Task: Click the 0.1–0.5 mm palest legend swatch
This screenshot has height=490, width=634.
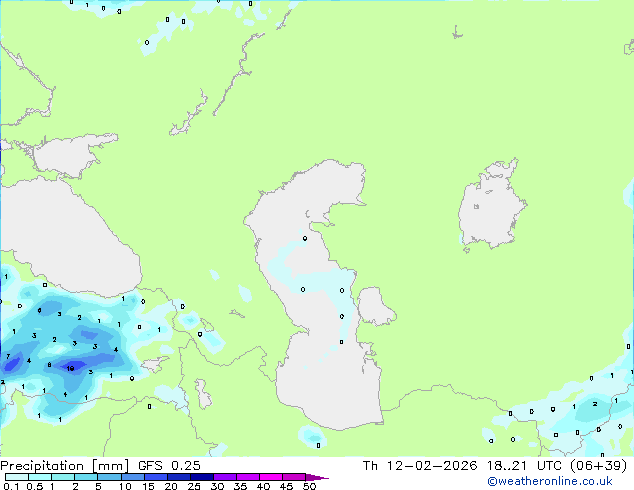Action: (x=17, y=477)
